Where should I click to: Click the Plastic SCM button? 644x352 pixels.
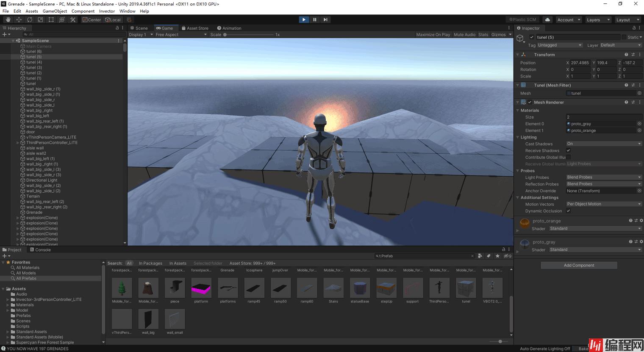[523, 19]
